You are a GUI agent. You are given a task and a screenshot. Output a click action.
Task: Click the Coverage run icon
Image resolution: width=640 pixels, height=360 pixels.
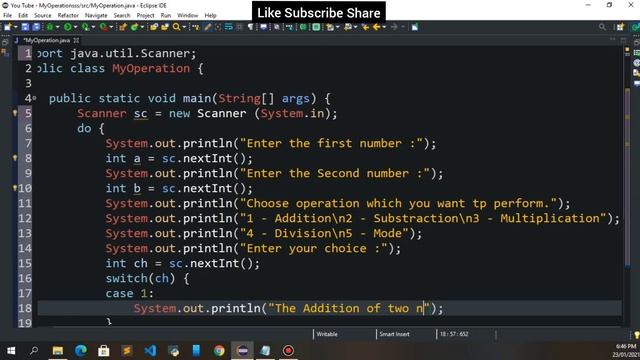pyautogui.click(x=85, y=27)
